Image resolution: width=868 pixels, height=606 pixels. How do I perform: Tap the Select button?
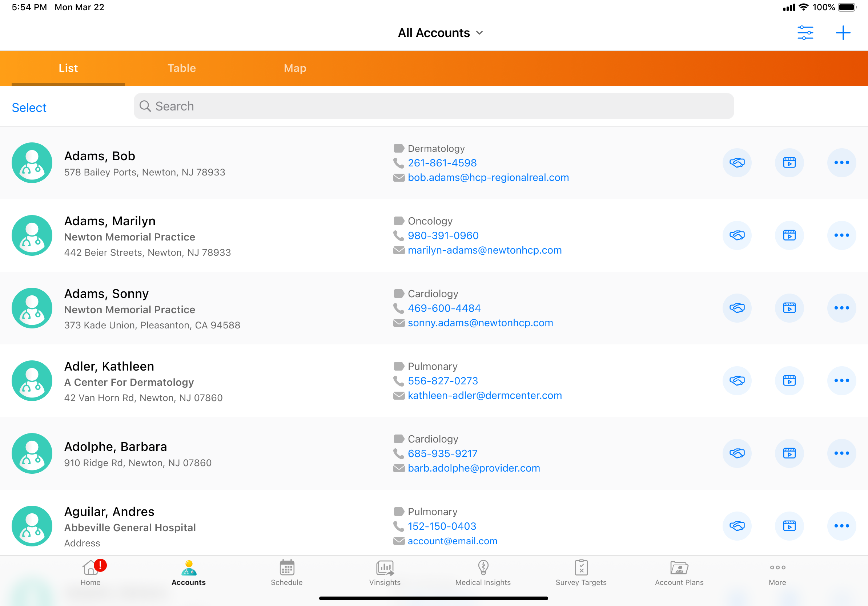pos(29,108)
